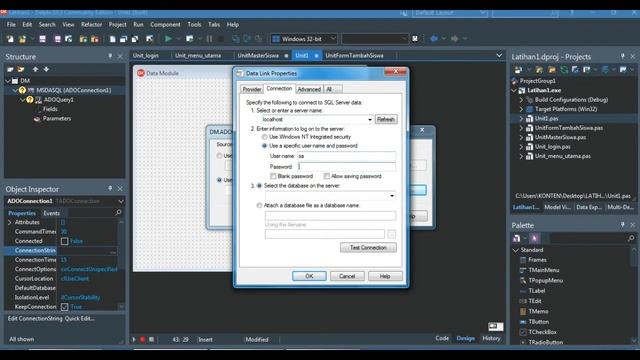Click the move up arrow in the Structure panel

coord(36,69)
